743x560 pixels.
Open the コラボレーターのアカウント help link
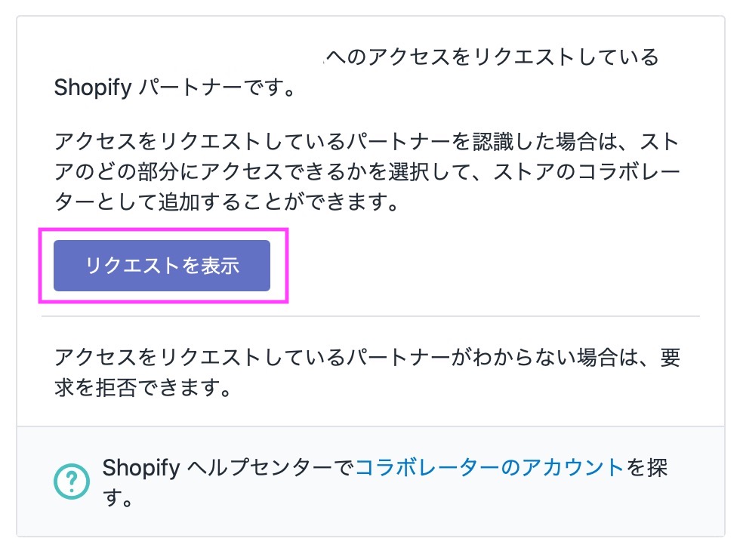[x=489, y=468]
